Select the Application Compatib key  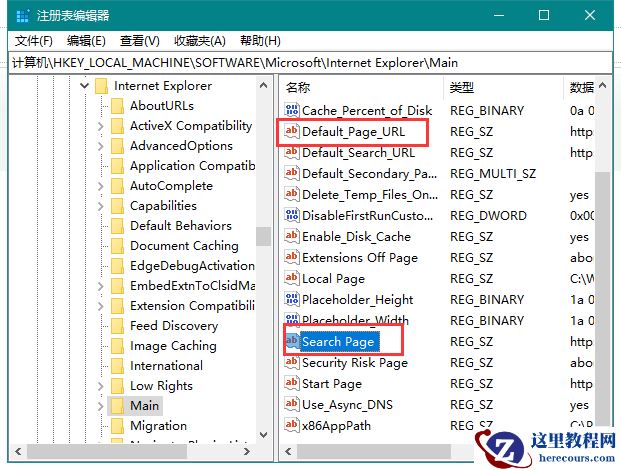pyautogui.click(x=192, y=166)
